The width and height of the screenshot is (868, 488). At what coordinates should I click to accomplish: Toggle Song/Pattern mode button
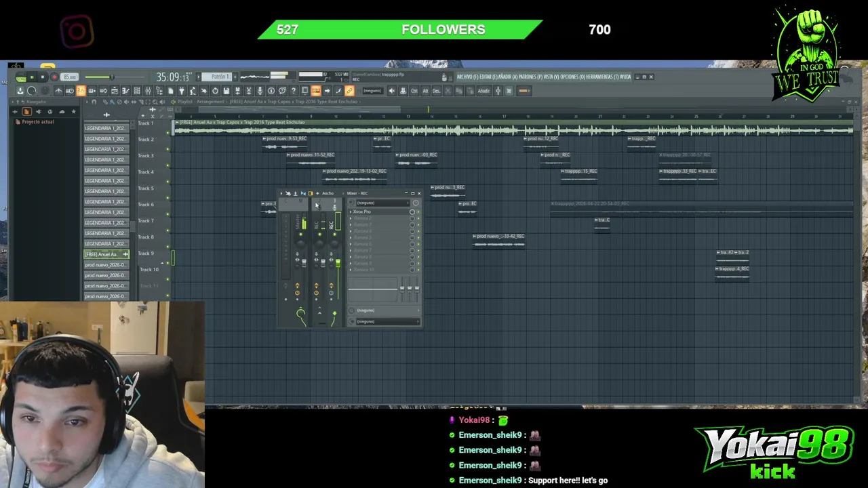point(21,77)
